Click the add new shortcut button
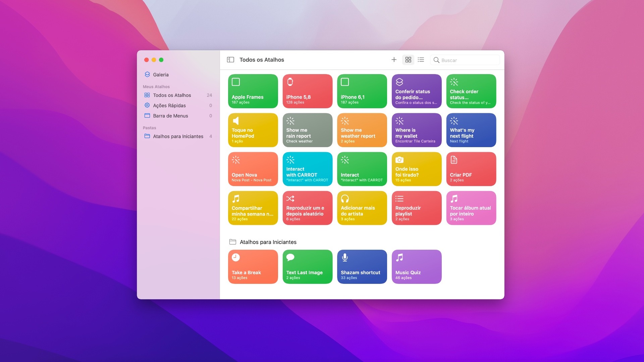Screen dimensions: 644x362 tap(394, 60)
